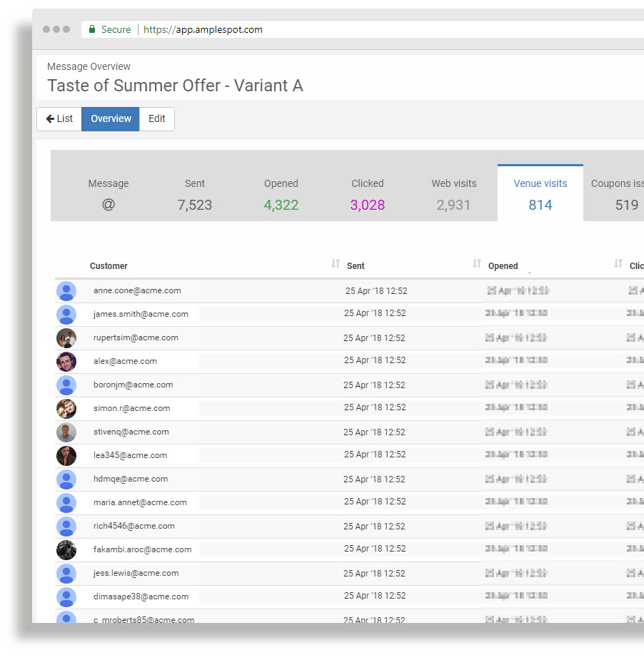Click avatar icon for anne.cone@acme.com
Viewport: 644px width, 655px height.
coord(66,291)
